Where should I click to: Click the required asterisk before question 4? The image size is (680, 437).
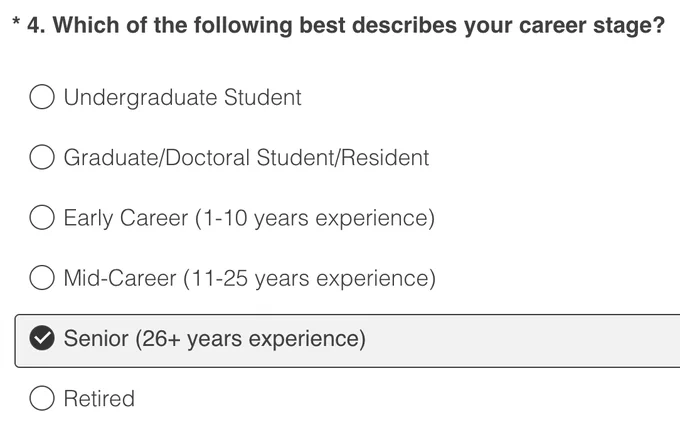click(16, 21)
